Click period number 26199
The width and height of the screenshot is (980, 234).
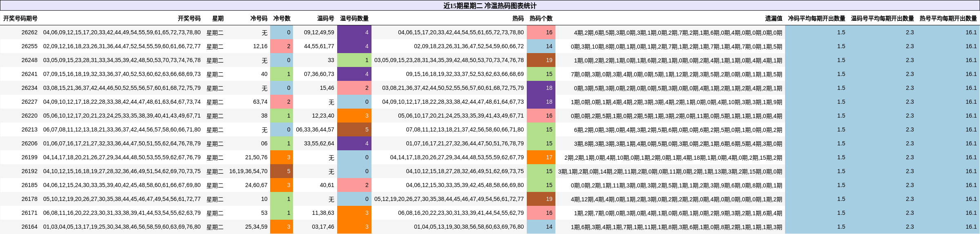pos(29,157)
